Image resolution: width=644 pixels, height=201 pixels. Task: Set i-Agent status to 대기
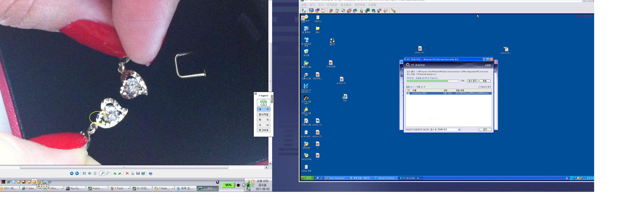(x=263, y=109)
